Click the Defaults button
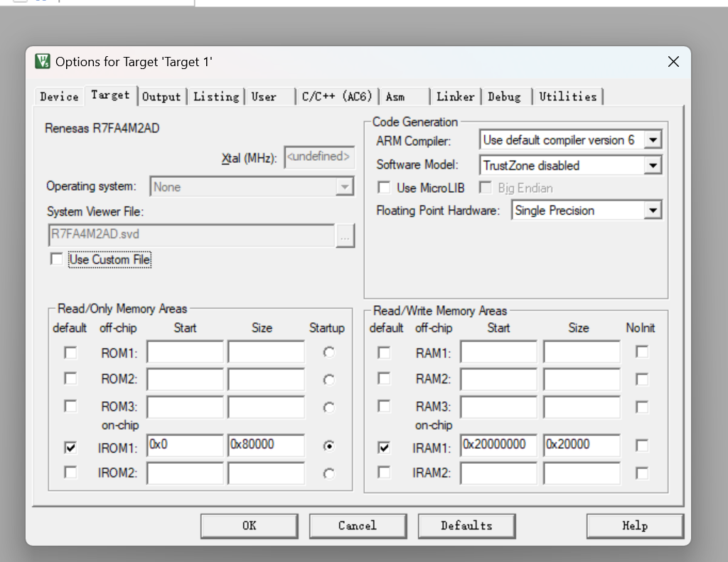 pyautogui.click(x=466, y=526)
